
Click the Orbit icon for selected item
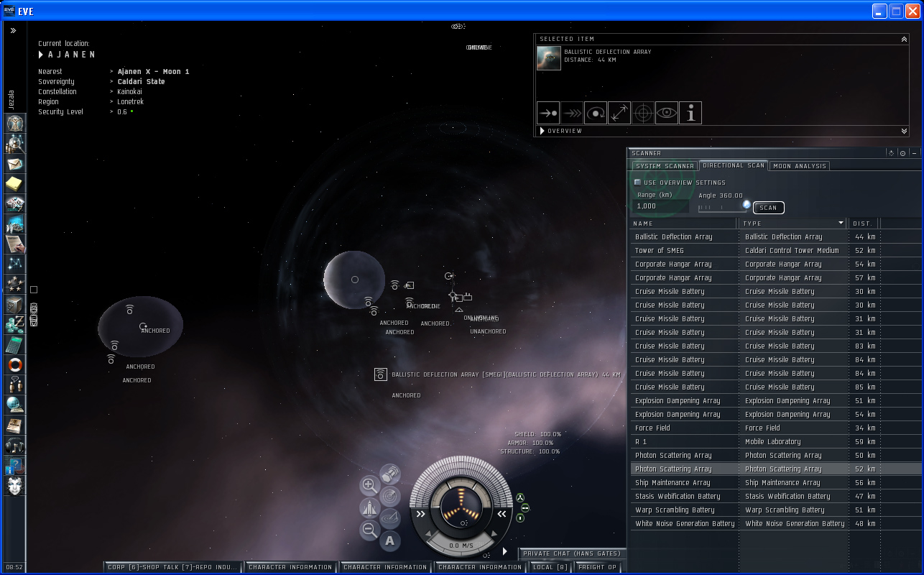[596, 113]
